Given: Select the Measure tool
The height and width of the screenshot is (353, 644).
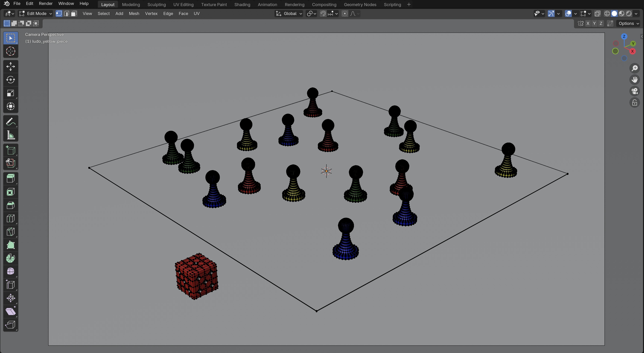Looking at the screenshot, I should click(x=10, y=135).
